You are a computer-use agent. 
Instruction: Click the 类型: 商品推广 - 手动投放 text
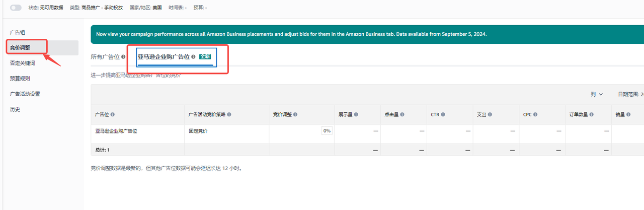(96, 8)
